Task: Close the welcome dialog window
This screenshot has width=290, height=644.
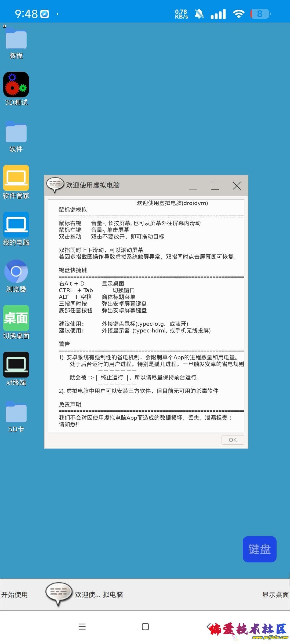Action: [237, 186]
